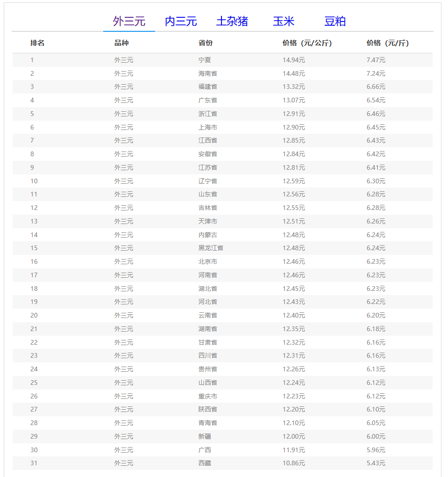
Task: Click the 省份 column header
Action: coord(206,43)
